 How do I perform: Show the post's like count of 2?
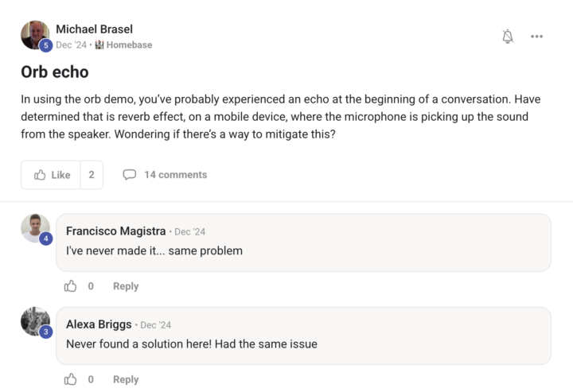coord(92,175)
